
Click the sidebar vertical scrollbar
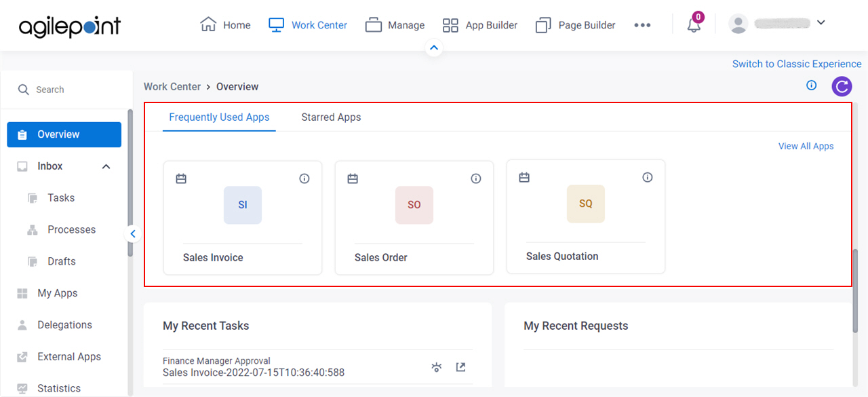point(130,182)
